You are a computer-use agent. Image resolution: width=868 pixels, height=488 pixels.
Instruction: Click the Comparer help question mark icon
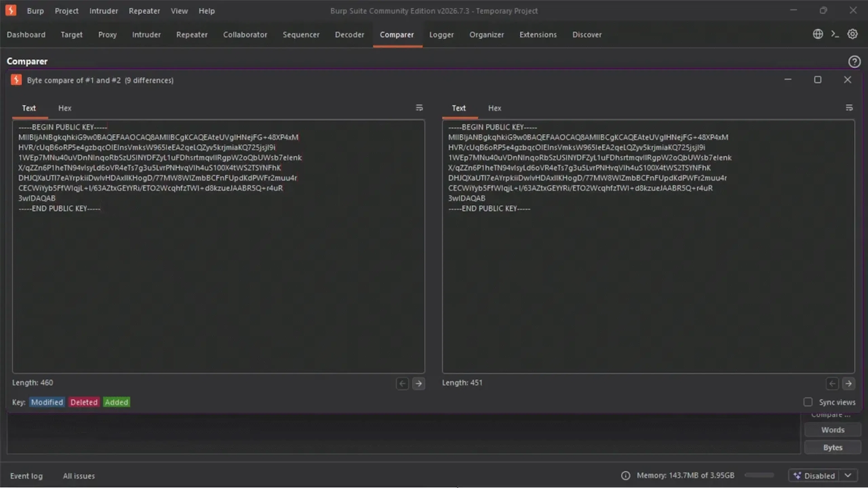point(854,62)
